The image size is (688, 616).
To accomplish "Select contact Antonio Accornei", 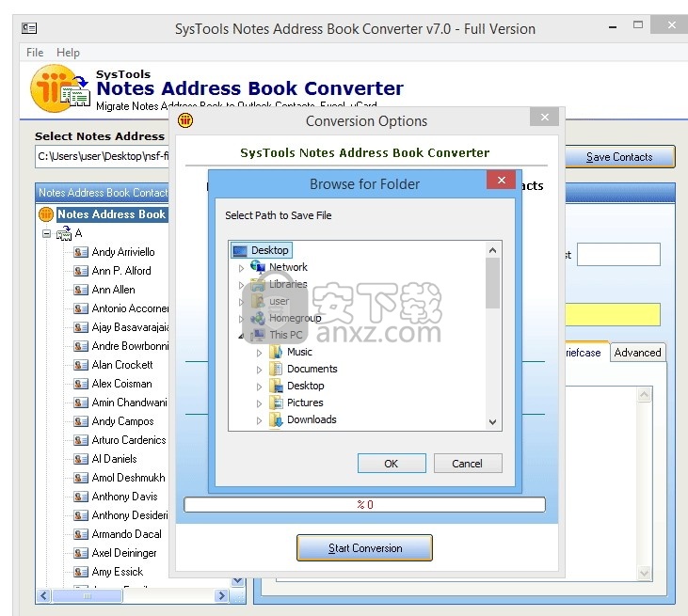I will [130, 308].
